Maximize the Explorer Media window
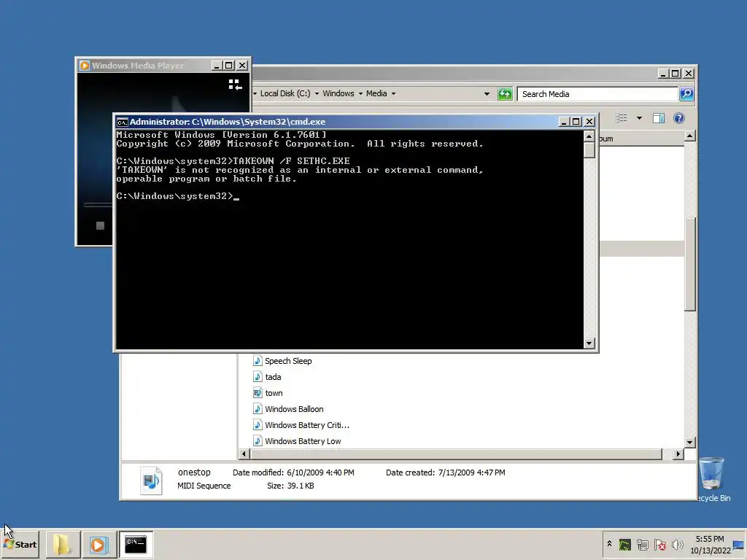Screen dimensions: 747x560 [x=675, y=74]
